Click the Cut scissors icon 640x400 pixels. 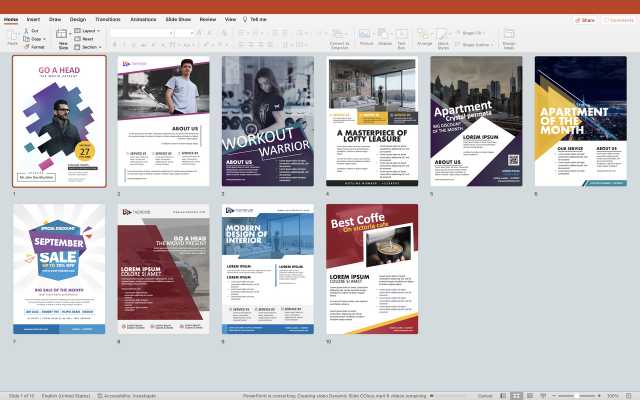[25, 31]
